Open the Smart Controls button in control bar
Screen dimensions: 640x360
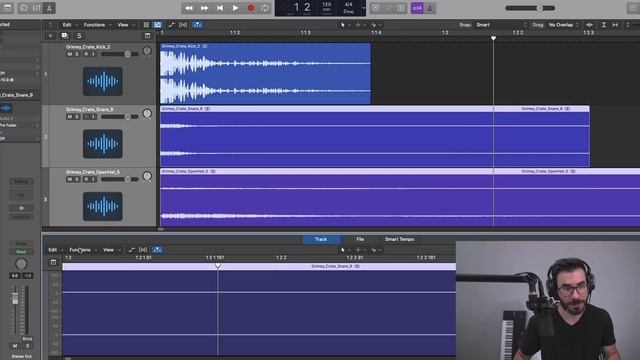(24, 8)
